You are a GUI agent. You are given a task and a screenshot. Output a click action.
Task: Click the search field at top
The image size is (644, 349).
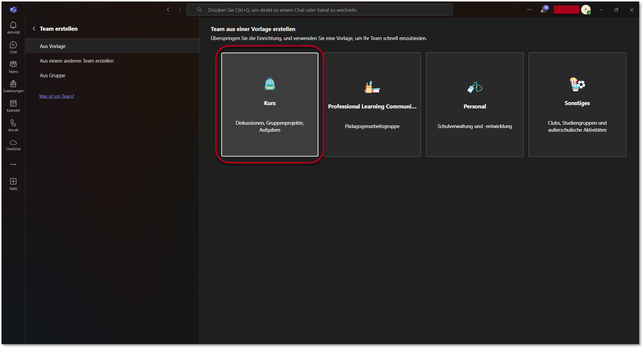point(319,10)
